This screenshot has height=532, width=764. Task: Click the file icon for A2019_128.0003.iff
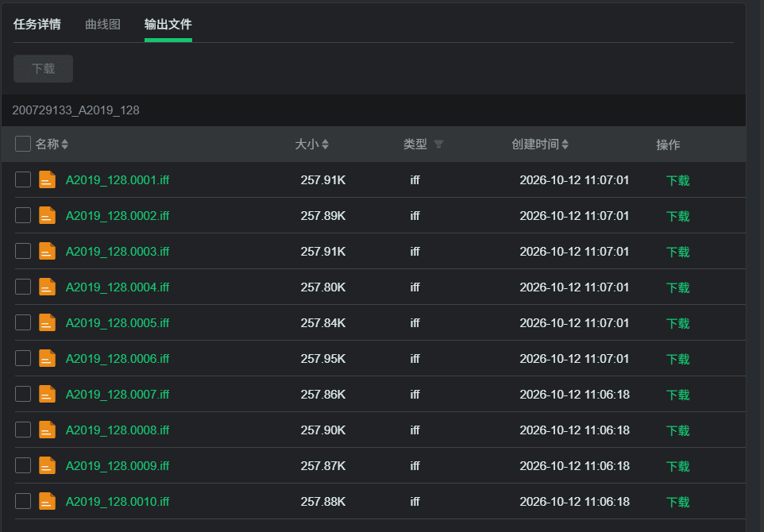coord(48,251)
